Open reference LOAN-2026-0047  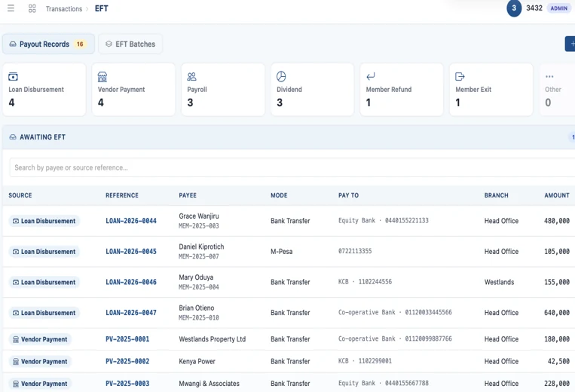point(131,313)
